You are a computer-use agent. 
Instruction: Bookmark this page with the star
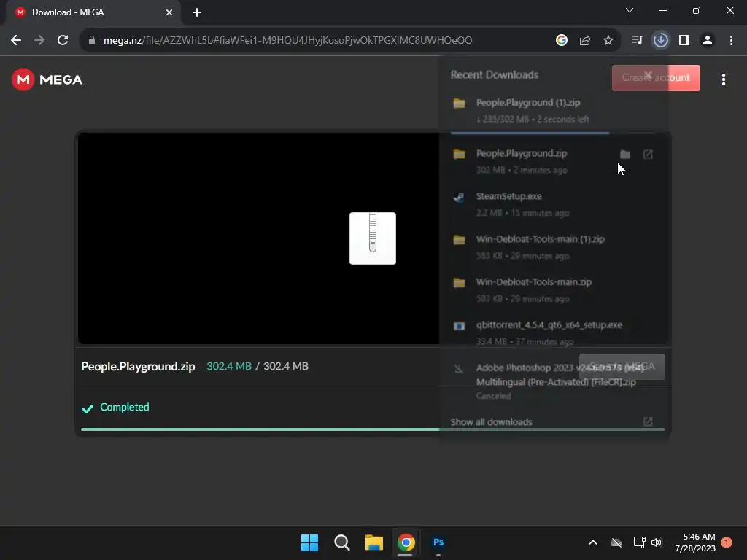pos(608,41)
